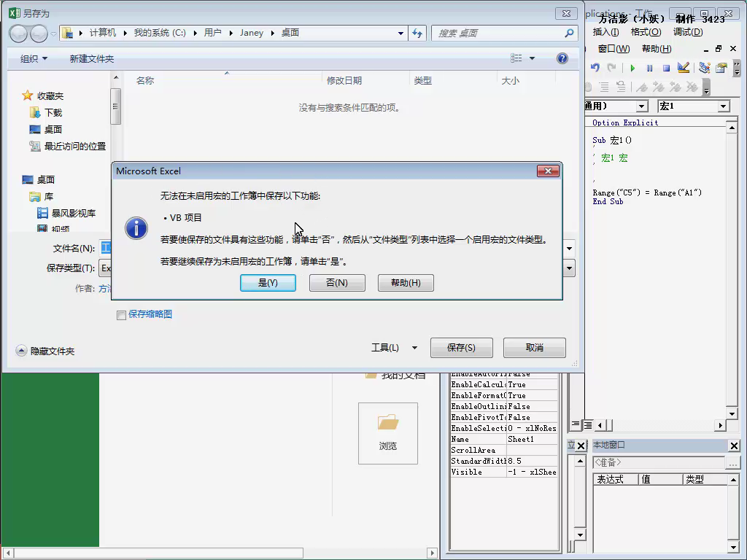Screen dimensions: 747x560
Task: Select 库 in the navigation tree
Action: tap(42, 197)
